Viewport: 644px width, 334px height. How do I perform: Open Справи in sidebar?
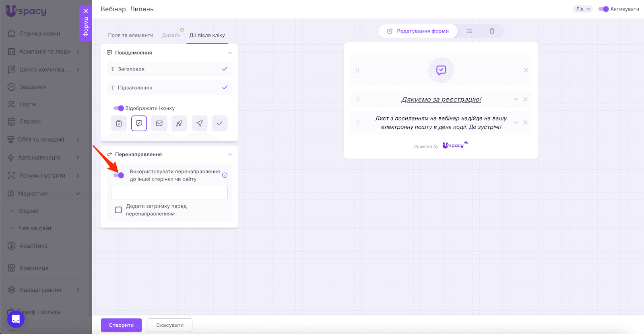[x=30, y=121]
